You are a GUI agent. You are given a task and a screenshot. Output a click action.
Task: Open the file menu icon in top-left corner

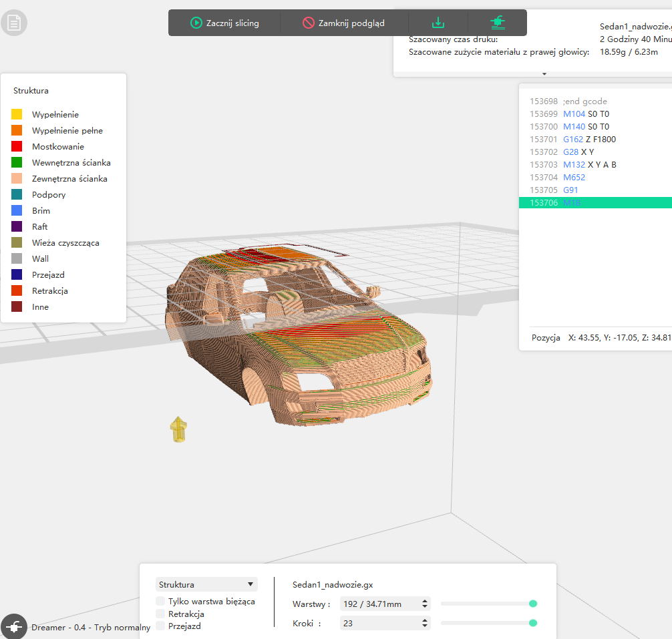point(14,23)
